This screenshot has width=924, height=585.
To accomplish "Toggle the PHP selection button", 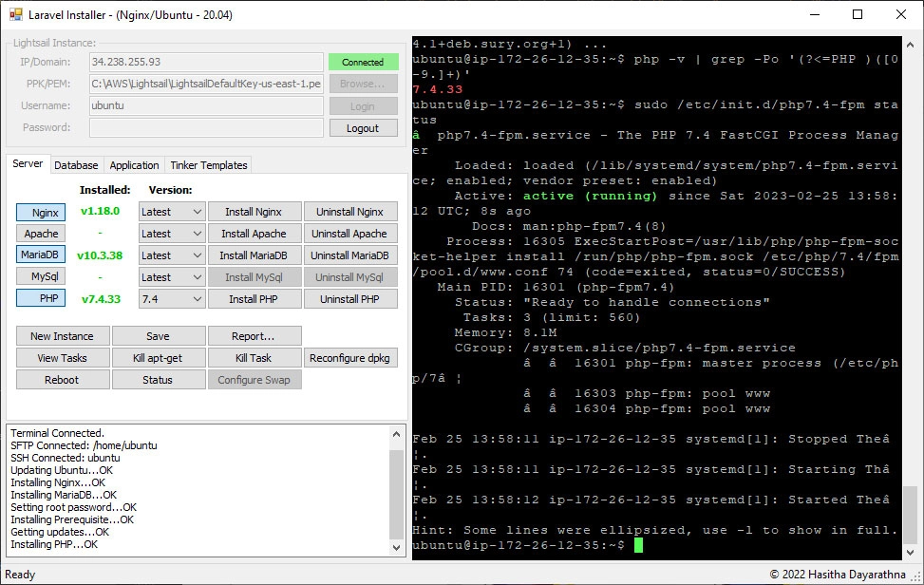I will [x=41, y=299].
